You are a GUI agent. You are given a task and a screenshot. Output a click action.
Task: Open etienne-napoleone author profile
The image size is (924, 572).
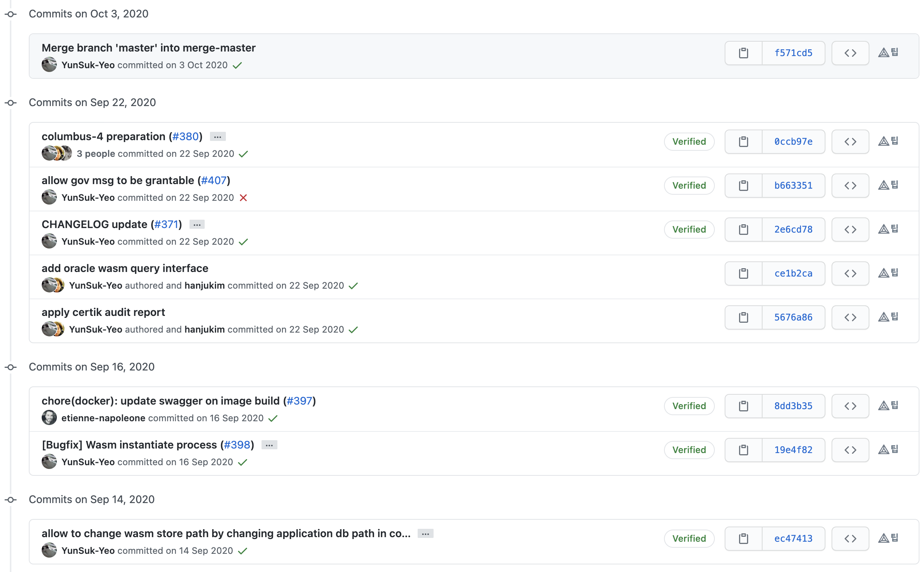click(103, 418)
